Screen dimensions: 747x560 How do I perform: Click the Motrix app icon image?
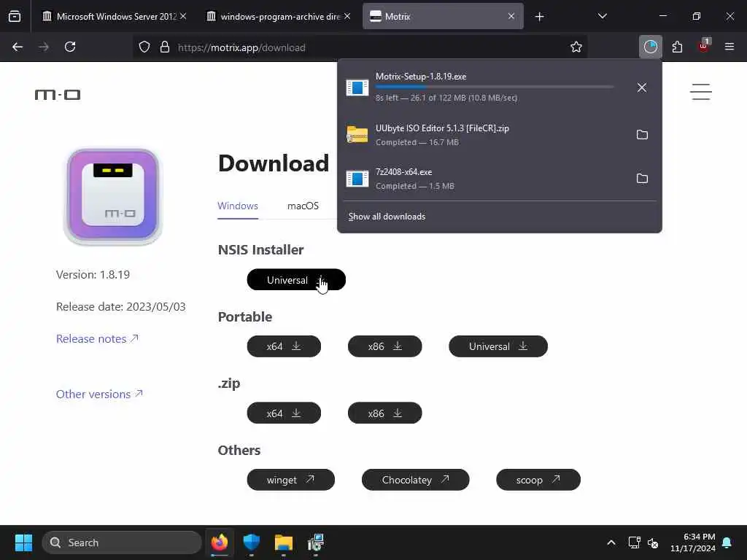pyautogui.click(x=113, y=195)
